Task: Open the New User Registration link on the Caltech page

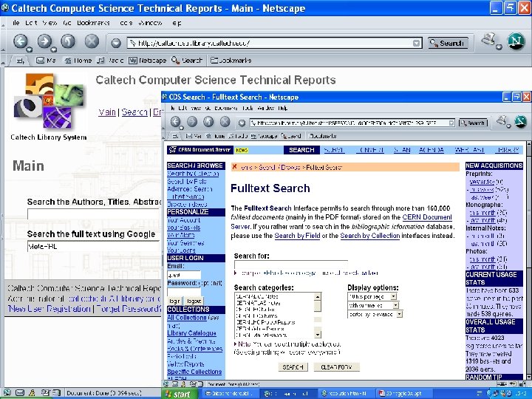Action: point(50,309)
